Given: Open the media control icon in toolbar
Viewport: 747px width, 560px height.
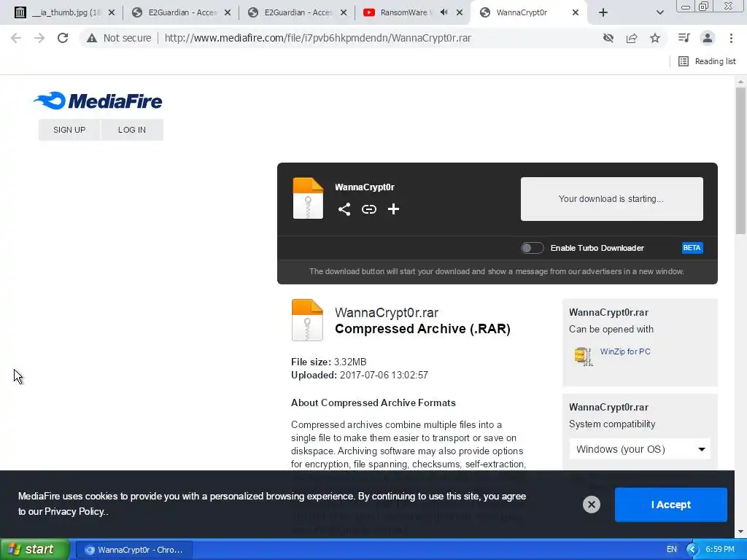Looking at the screenshot, I should 684,38.
